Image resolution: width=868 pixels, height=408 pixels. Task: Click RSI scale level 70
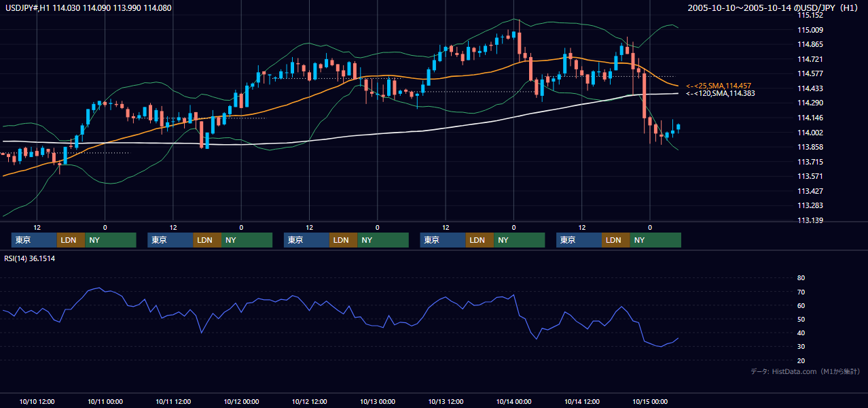(801, 292)
